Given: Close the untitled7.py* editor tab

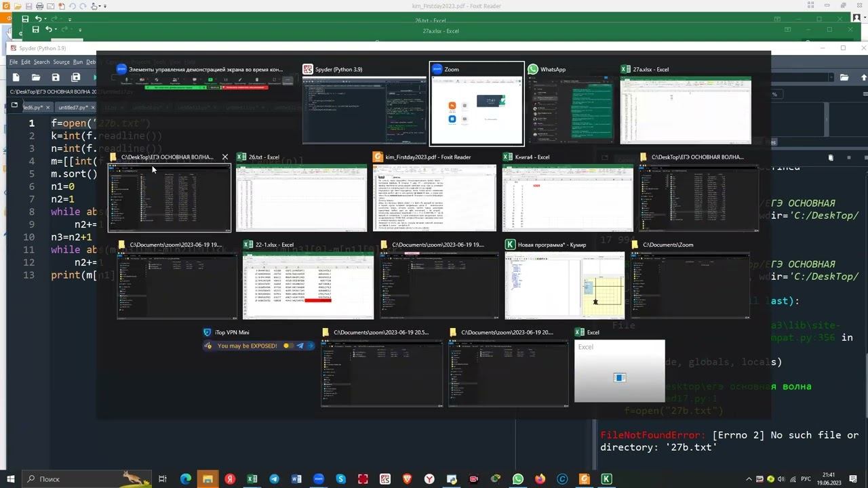Looking at the screenshot, I should [x=94, y=107].
